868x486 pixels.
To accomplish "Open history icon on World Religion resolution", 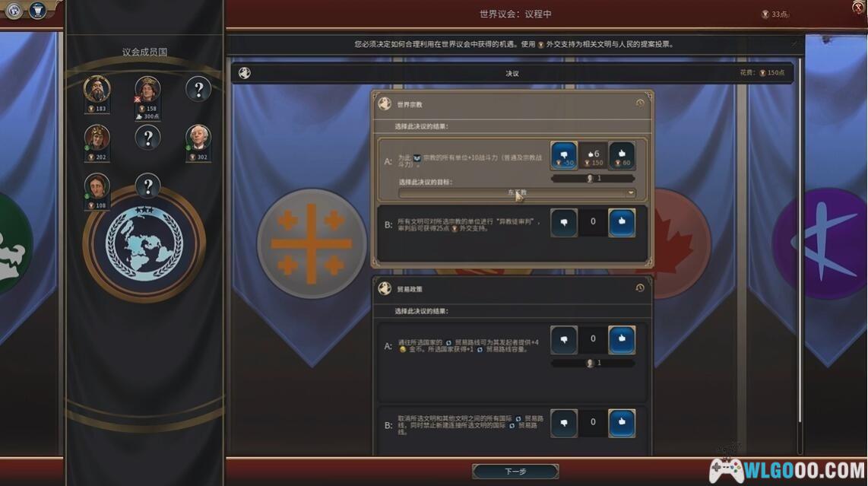I will 640,103.
